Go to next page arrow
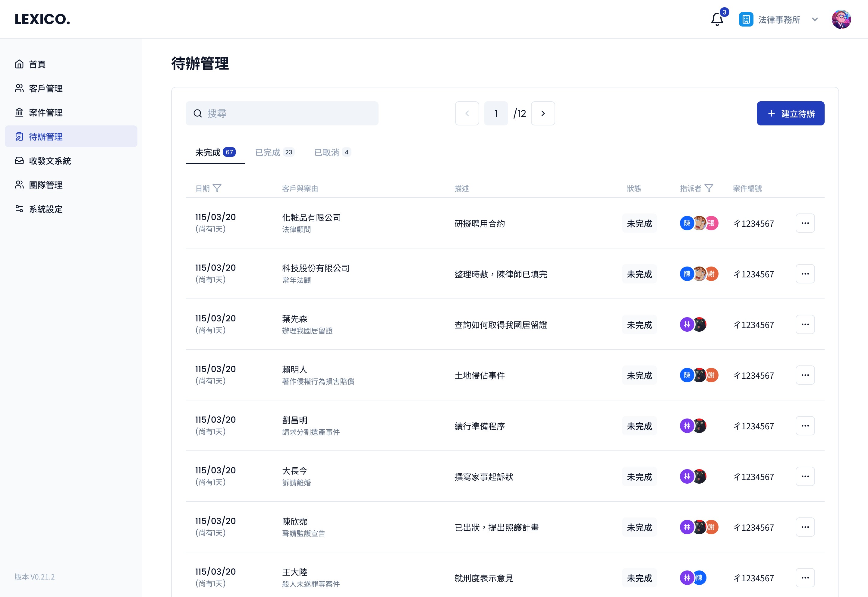This screenshot has width=868, height=597. (x=543, y=113)
